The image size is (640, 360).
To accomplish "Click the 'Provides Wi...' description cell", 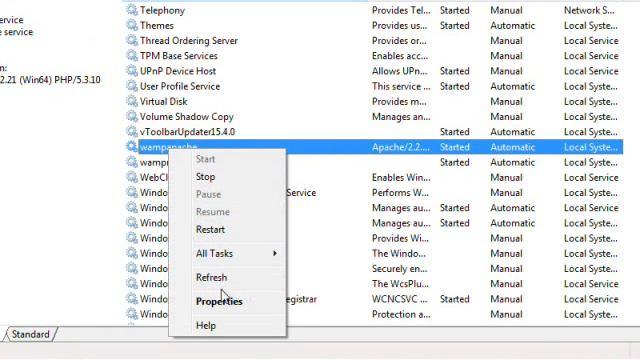I will coord(400,238).
